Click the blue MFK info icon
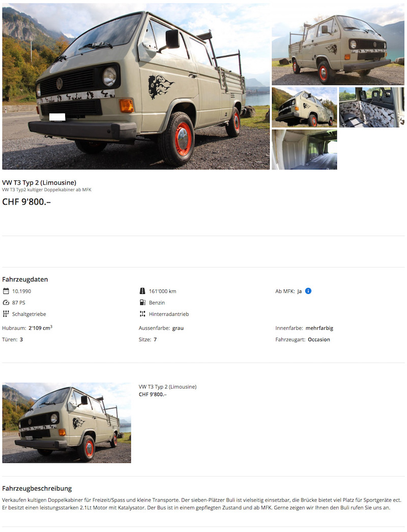The width and height of the screenshot is (407, 532). pos(308,291)
